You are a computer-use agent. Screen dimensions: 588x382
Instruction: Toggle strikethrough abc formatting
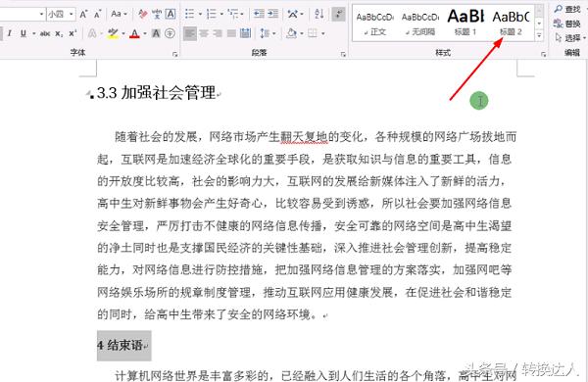click(45, 33)
